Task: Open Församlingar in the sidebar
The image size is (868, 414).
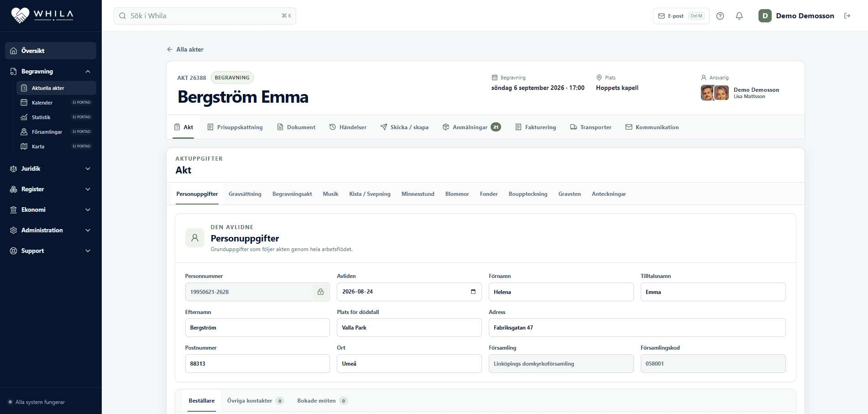Action: 56,132
